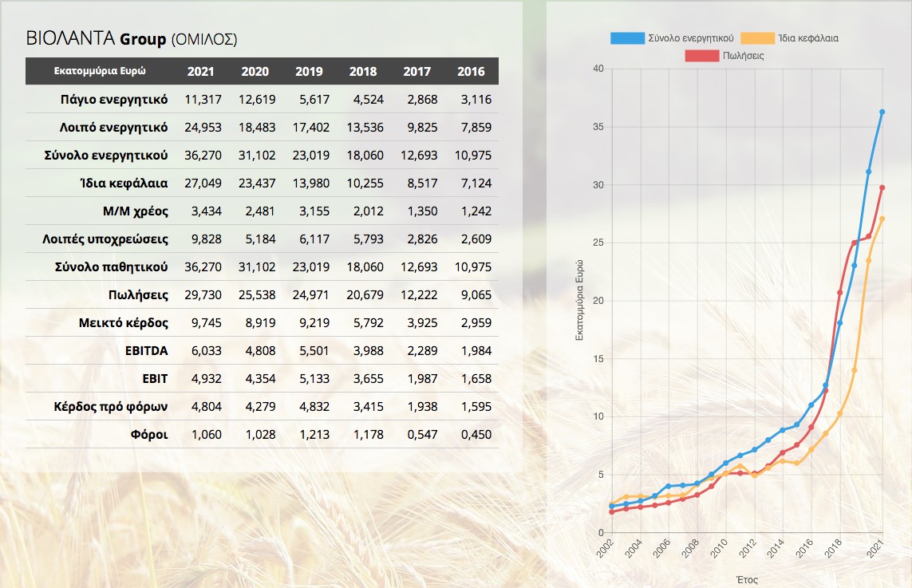Click the 4,932 EBIT value
This screenshot has height=588, width=912.
point(207,379)
